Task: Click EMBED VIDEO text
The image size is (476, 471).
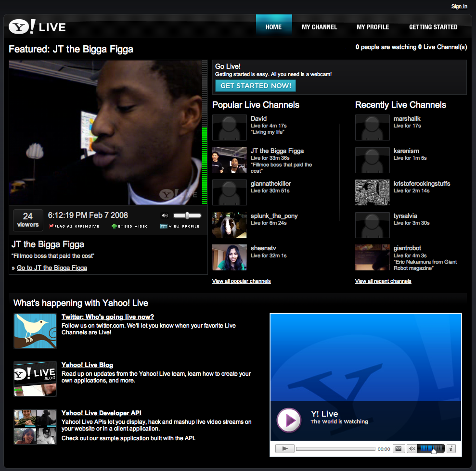Action: (133, 227)
